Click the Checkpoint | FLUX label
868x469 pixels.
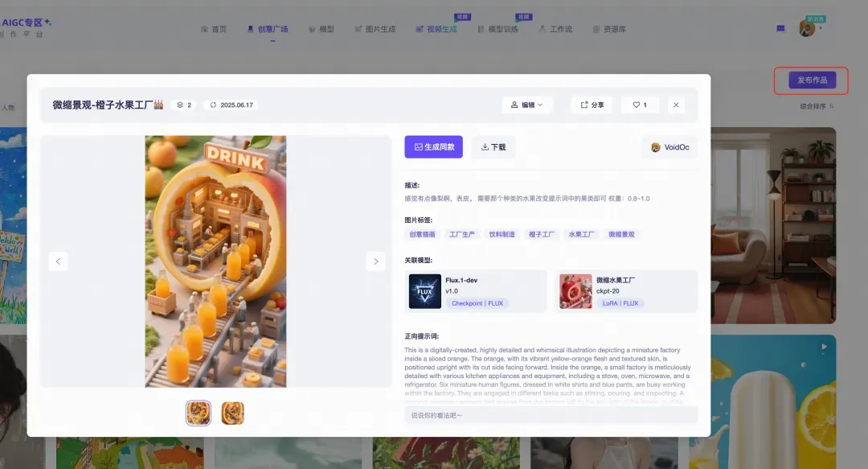(477, 303)
